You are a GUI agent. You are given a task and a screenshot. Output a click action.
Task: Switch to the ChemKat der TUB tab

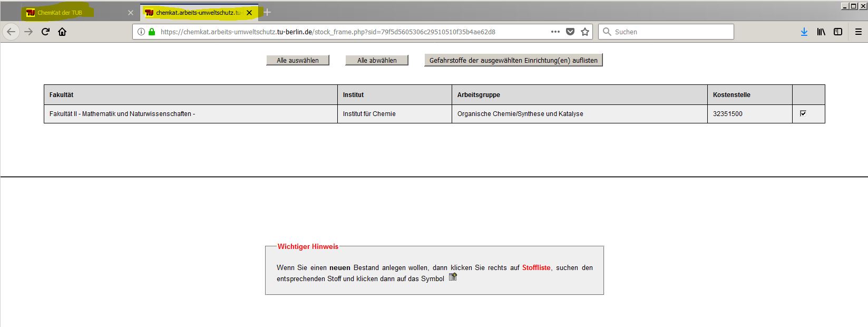[x=74, y=13]
